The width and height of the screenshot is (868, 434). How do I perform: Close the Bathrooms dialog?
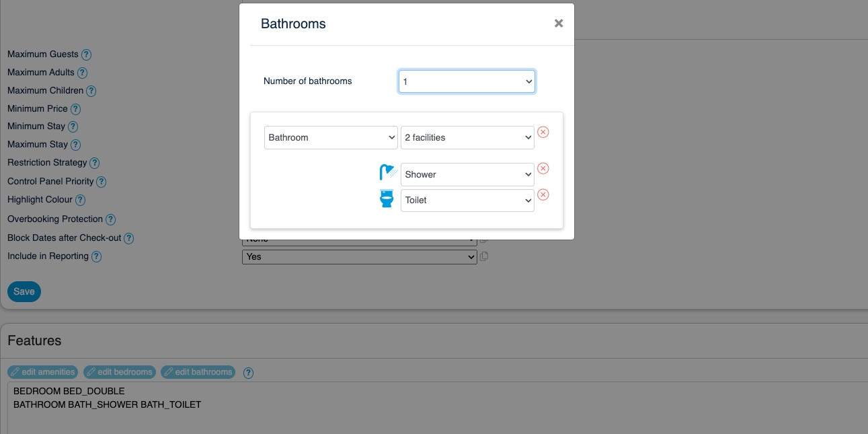click(x=558, y=24)
